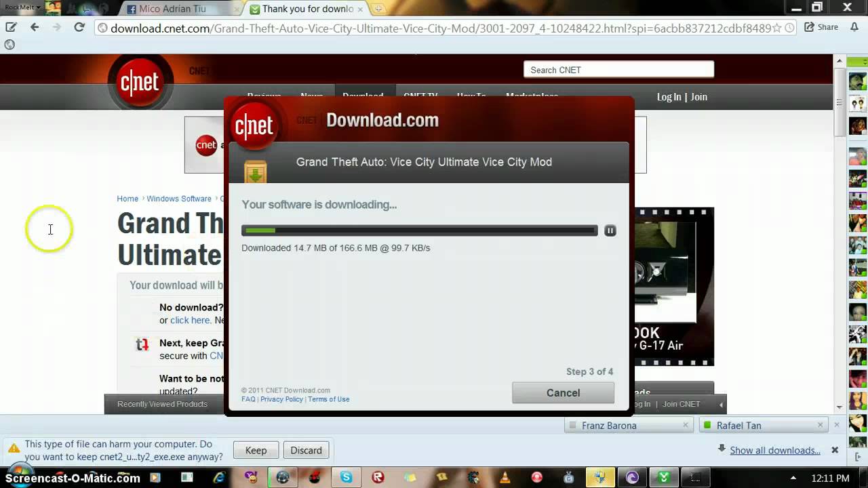Open the FAQ link in the installer
This screenshot has height=488, width=868.
[x=248, y=399]
